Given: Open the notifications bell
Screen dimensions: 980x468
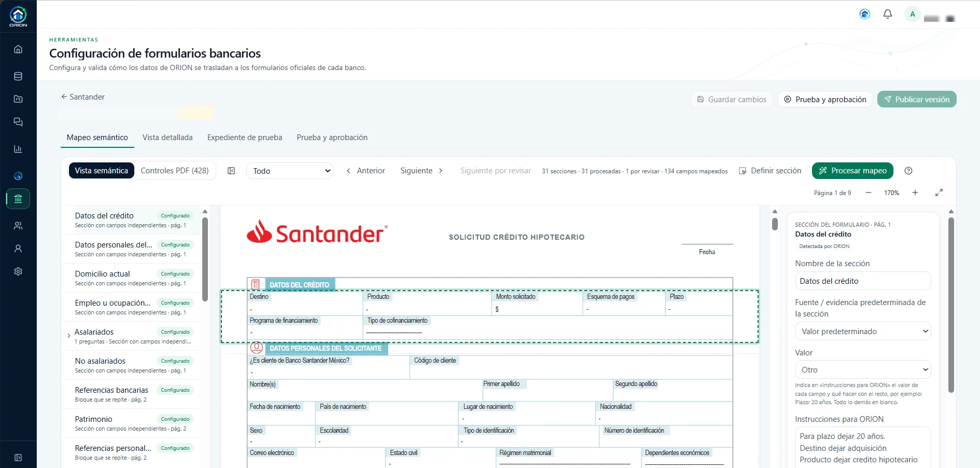Looking at the screenshot, I should click(x=888, y=14).
